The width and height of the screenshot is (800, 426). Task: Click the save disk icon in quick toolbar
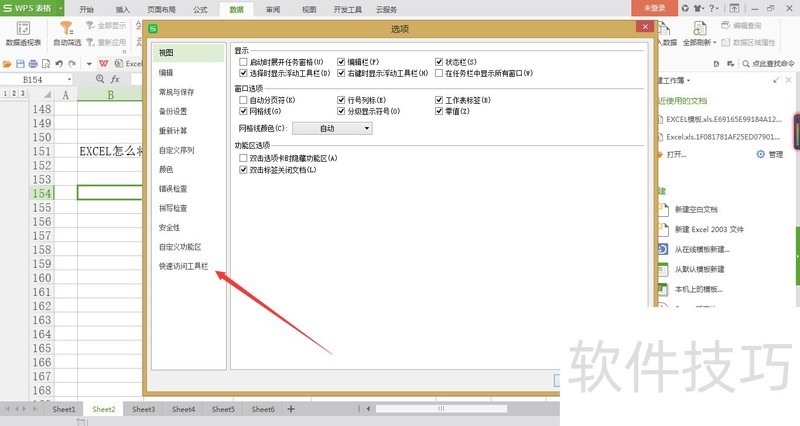point(20,64)
